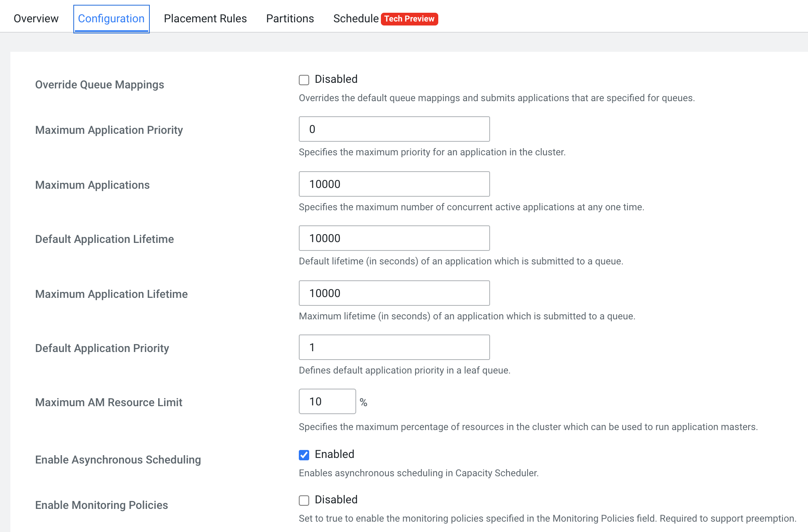The image size is (808, 532).
Task: Open the Partitions tab
Action: tap(290, 19)
